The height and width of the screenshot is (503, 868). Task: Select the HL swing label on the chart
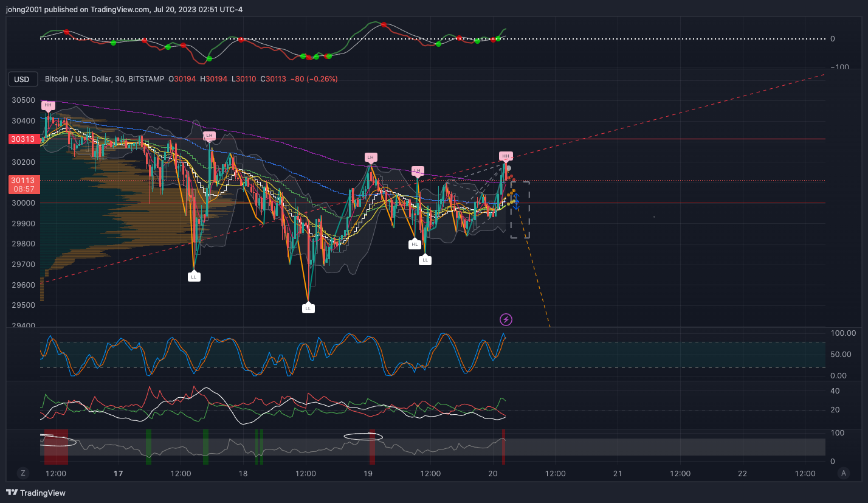click(x=415, y=244)
